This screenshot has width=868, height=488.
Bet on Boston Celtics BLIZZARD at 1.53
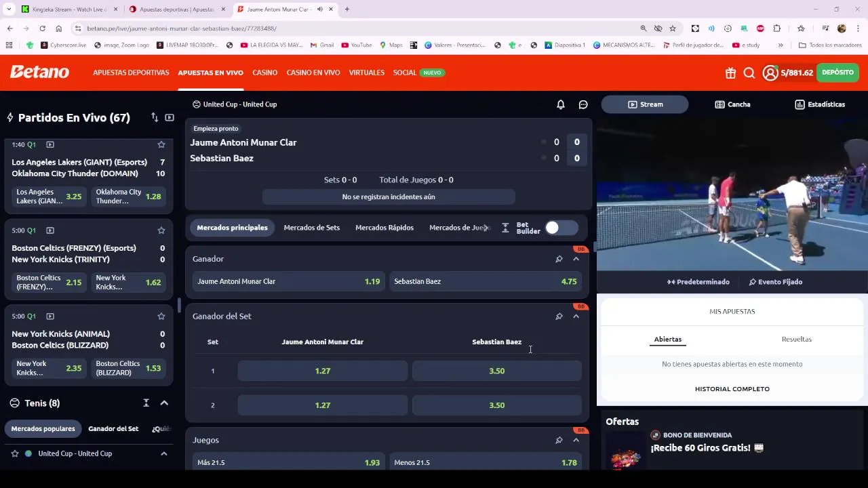[128, 368]
